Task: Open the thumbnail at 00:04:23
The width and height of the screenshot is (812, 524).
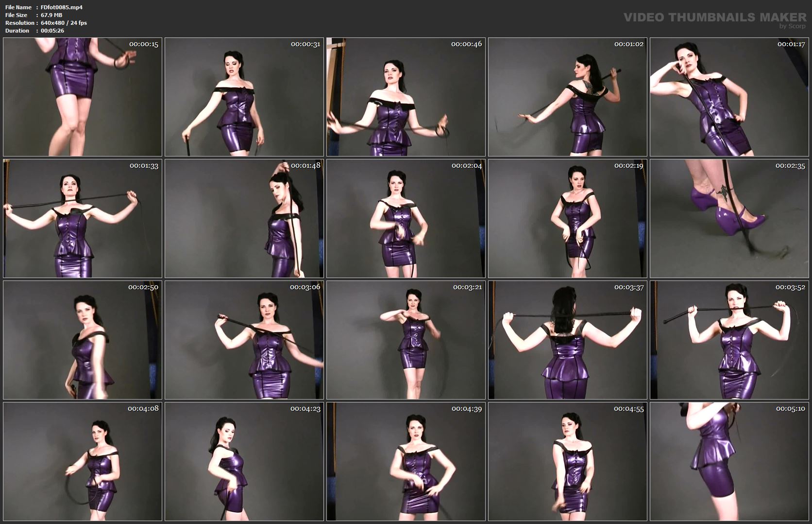Action: (244, 461)
